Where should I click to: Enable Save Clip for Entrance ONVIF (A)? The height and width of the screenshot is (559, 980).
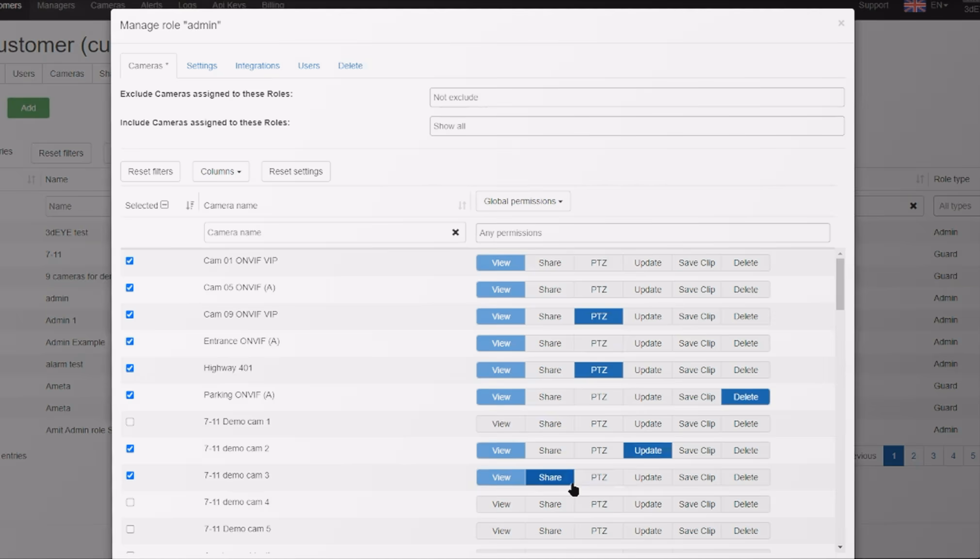coord(697,343)
